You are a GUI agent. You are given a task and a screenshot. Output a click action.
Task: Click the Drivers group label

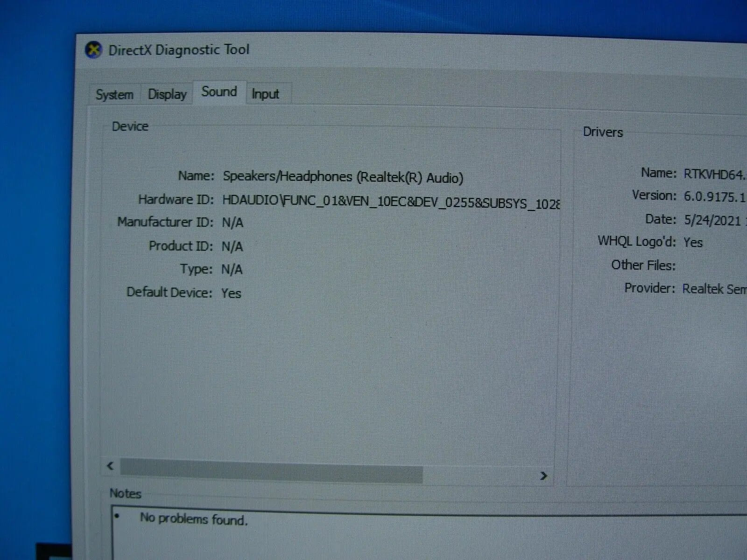pyautogui.click(x=603, y=132)
